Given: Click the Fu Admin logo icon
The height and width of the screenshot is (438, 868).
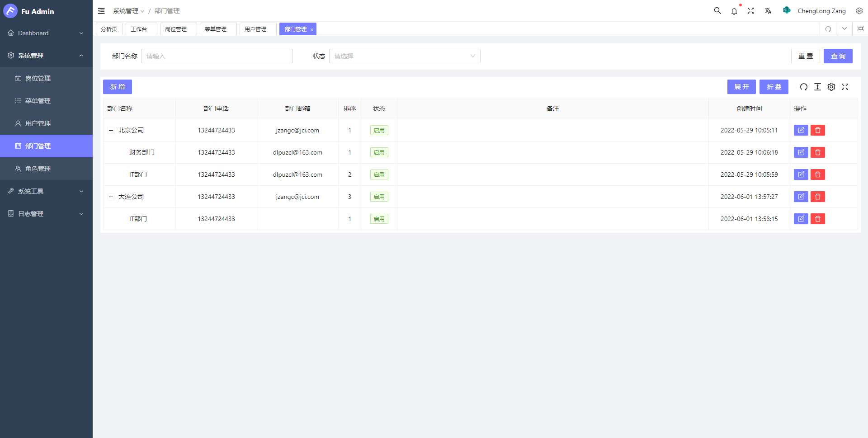Looking at the screenshot, I should click(x=10, y=11).
